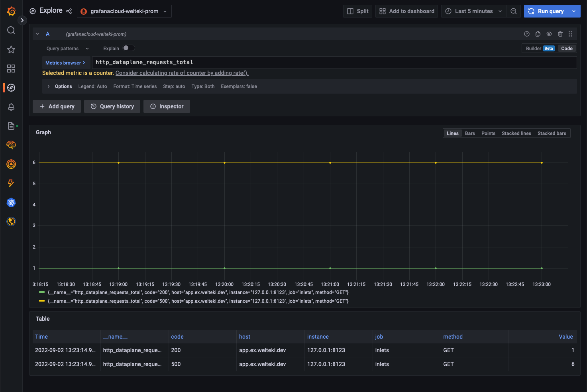Click the zoom out time range icon
The height and width of the screenshot is (392, 587).
point(514,11)
